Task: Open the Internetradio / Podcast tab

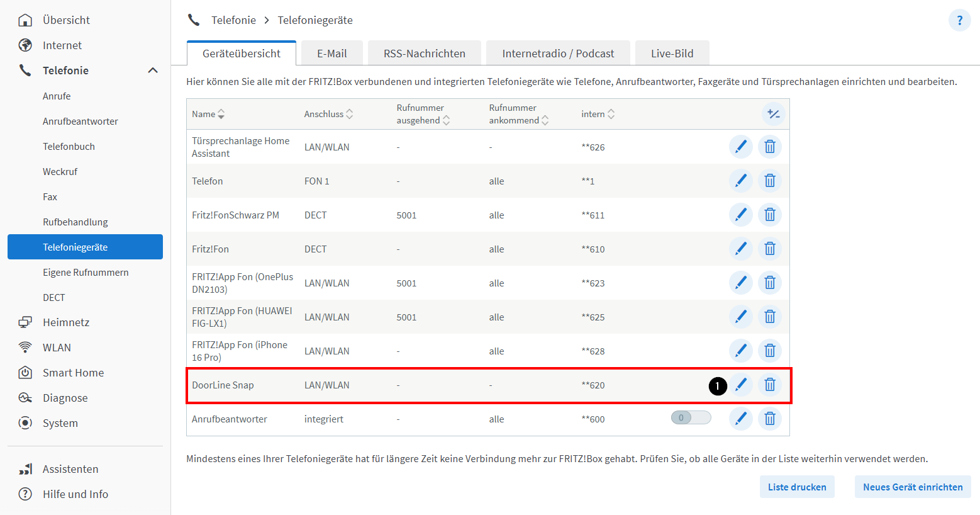Action: pyautogui.click(x=557, y=54)
